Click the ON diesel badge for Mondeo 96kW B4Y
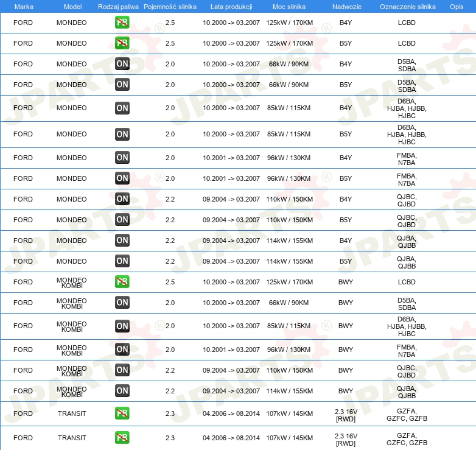The height and width of the screenshot is (450, 476). [x=122, y=158]
